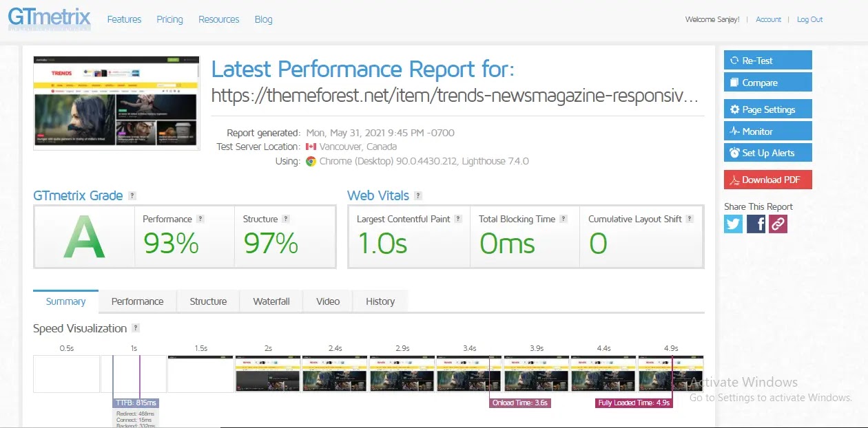
Task: Click the tested site screenshot thumbnail
Action: point(116,103)
